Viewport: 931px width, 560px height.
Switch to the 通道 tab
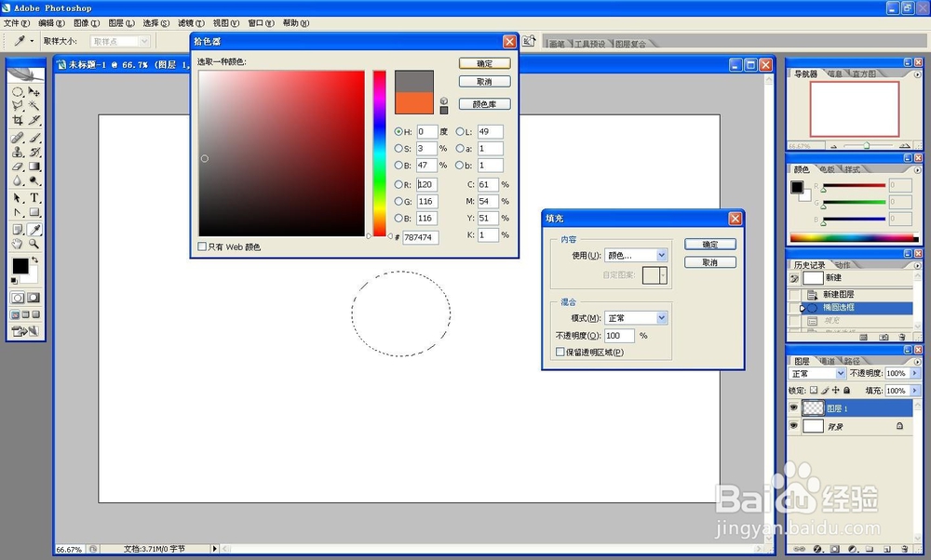pos(827,361)
